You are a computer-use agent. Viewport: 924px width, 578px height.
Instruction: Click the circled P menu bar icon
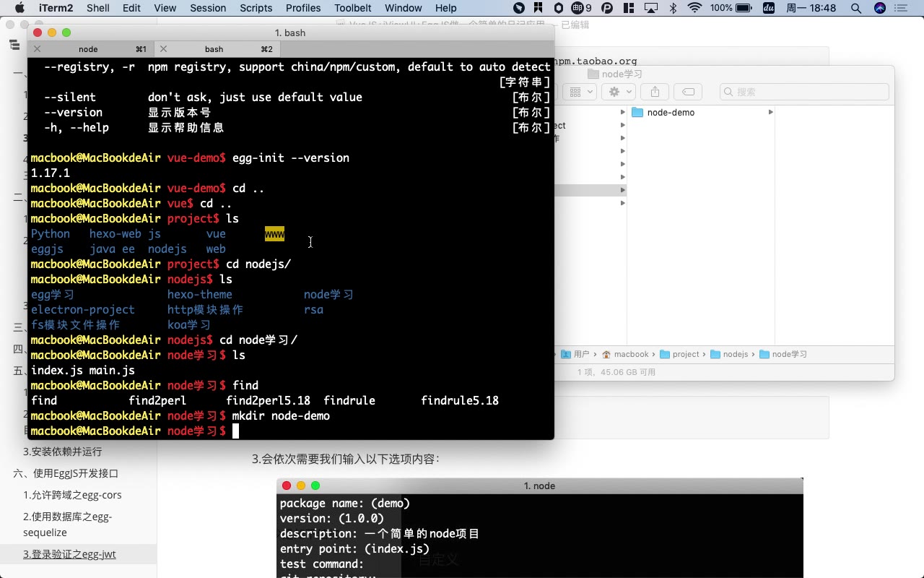point(607,8)
